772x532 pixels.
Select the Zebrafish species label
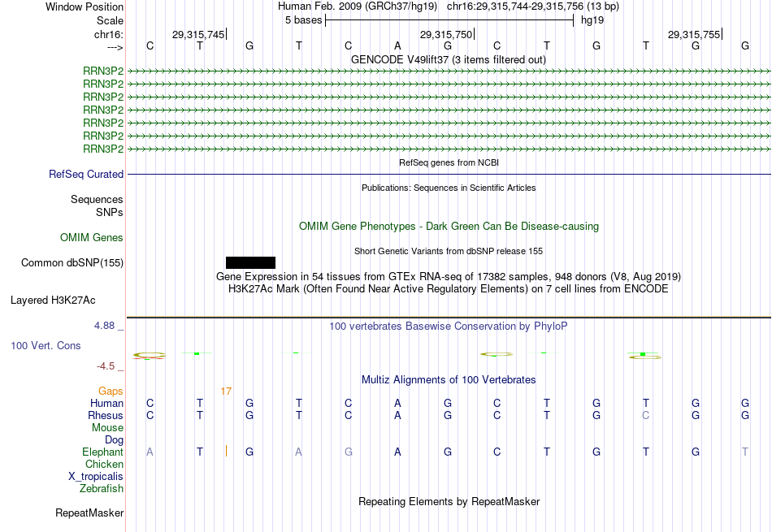pyautogui.click(x=102, y=489)
